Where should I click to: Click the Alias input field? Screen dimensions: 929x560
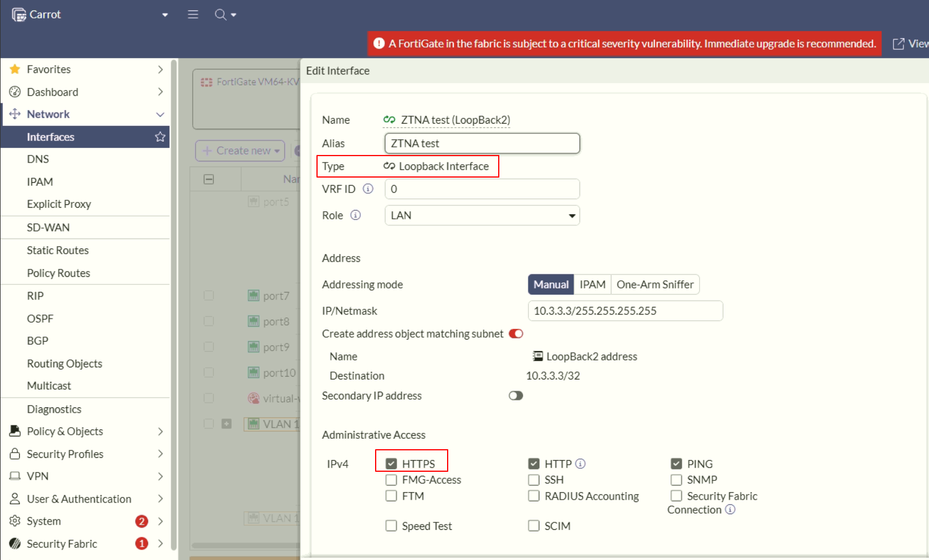(482, 143)
